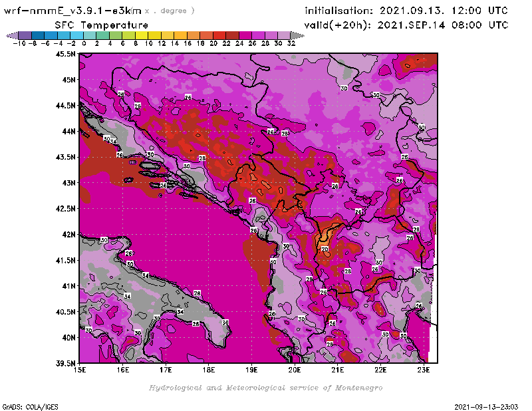Click the contour label 20 on the map
The width and height of the screenshot is (532, 411).
point(325,249)
